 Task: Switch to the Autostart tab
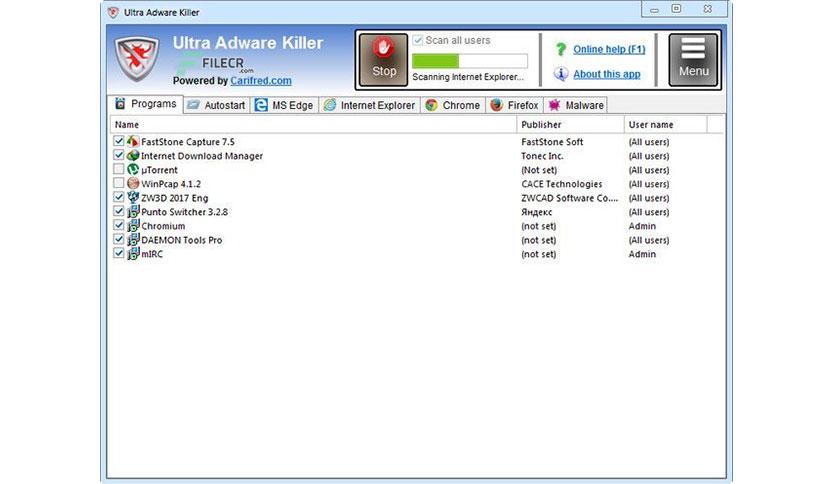coord(216,105)
